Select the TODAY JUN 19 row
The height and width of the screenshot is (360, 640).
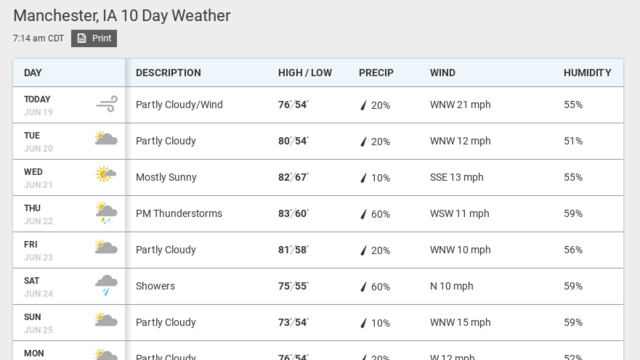coord(318,105)
